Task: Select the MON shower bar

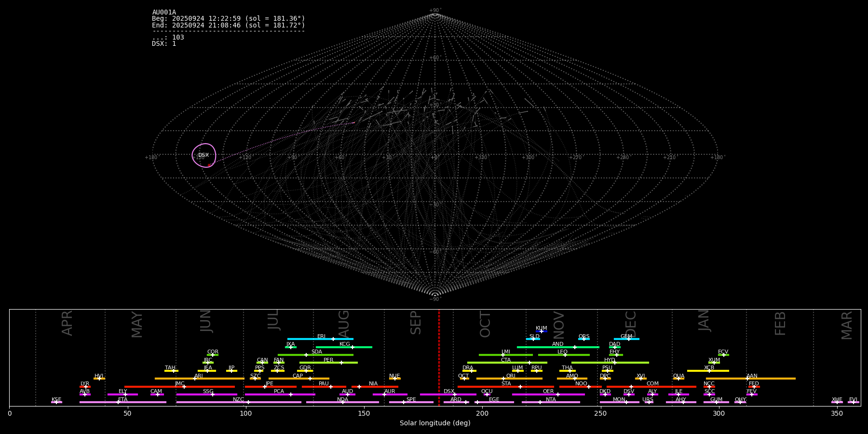Action: point(620,402)
